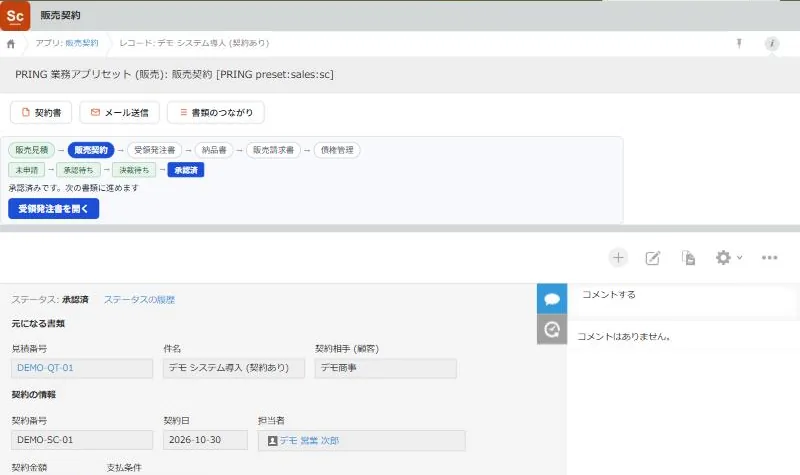Select the 販売見積 flow step
The height and width of the screenshot is (475, 800).
pyautogui.click(x=32, y=150)
